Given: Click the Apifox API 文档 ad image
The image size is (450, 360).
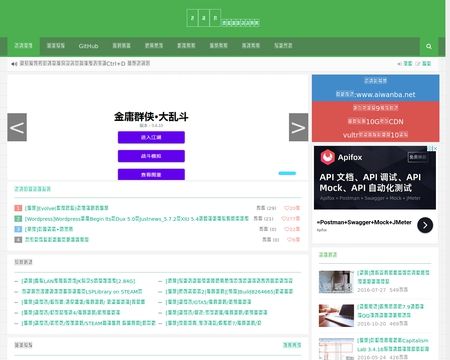Looking at the screenshot, I should 375,178.
